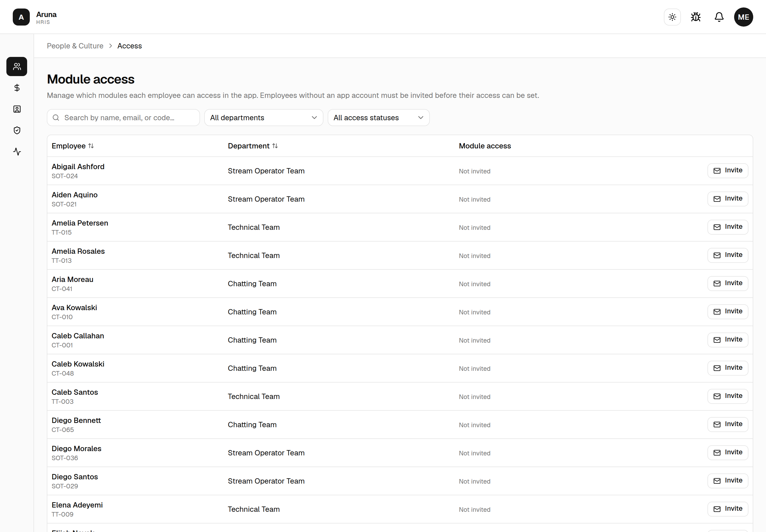Invite Ava Kowalski
The image size is (766, 532).
(x=728, y=312)
